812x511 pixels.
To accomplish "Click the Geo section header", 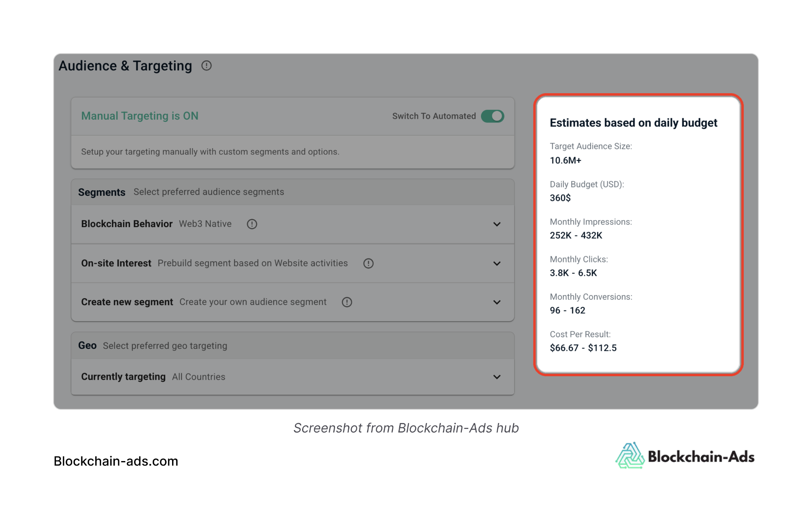I will click(x=87, y=345).
